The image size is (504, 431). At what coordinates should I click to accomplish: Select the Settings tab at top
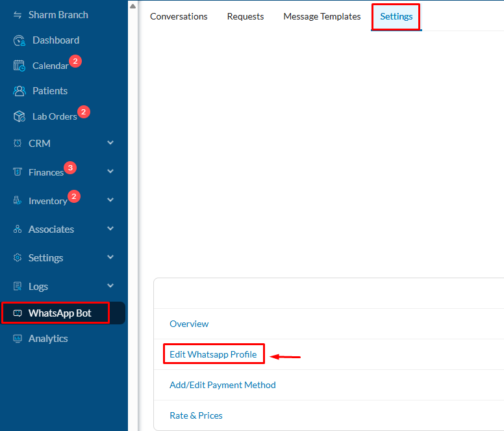point(396,16)
